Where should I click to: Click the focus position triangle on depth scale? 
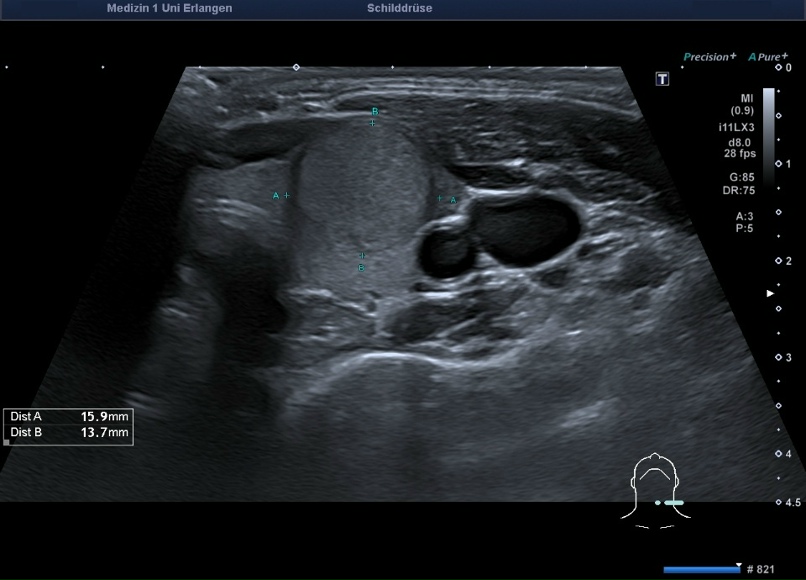[x=769, y=294]
